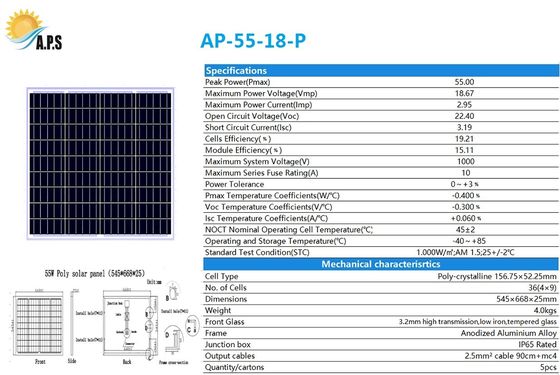The width and height of the screenshot is (560, 375).
Task: Click the Maximum Power Current(Imp) label
Action: point(259,105)
